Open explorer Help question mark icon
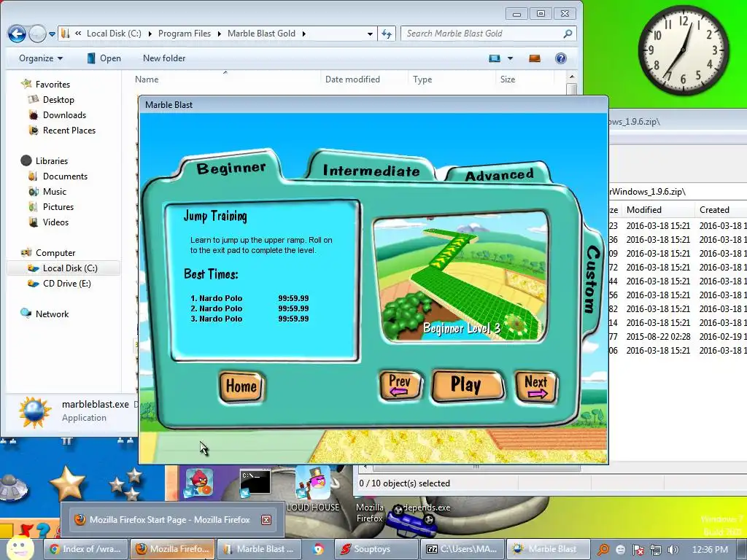Viewport: 747px width, 560px height. 561,58
